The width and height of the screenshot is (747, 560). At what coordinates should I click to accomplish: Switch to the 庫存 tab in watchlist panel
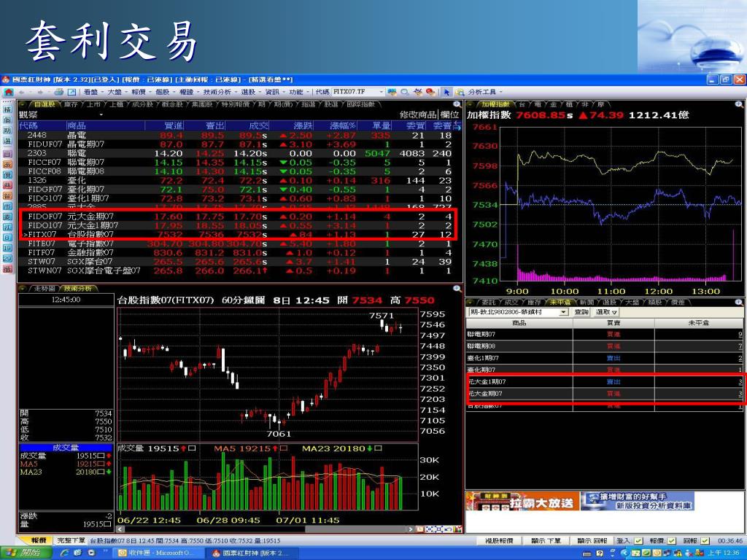[71, 104]
